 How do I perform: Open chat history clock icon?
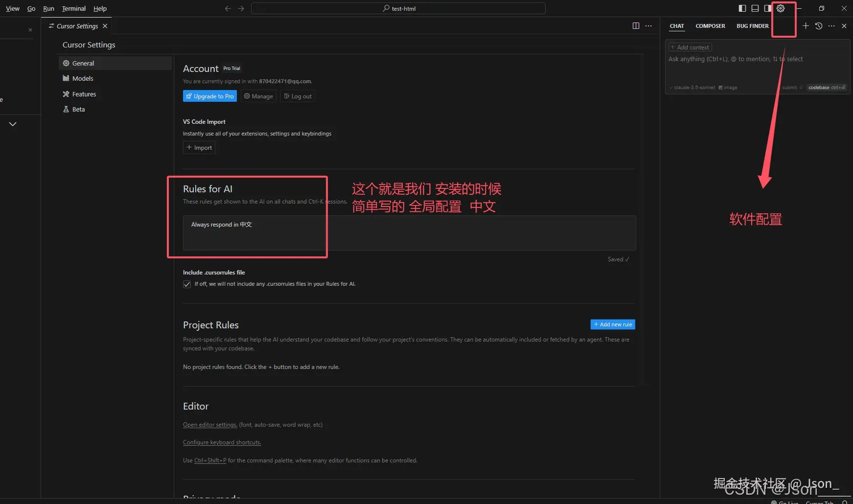[x=819, y=26]
